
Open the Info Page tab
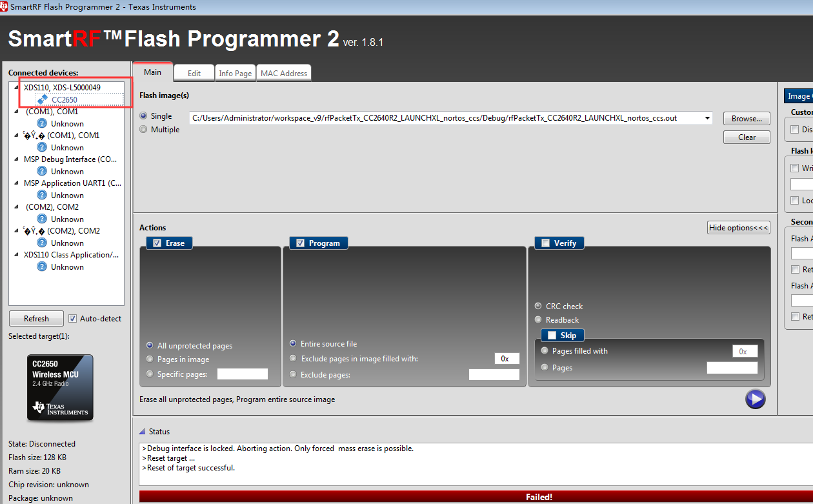[236, 73]
